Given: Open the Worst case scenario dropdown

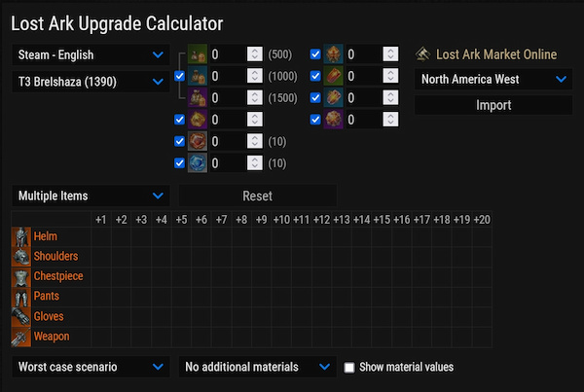Looking at the screenshot, I should click(91, 368).
